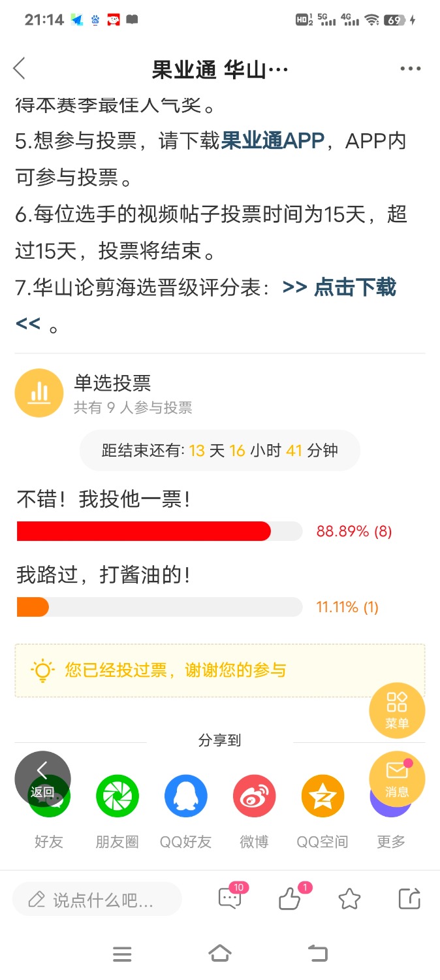Image resolution: width=440 pixels, height=980 pixels.
Task: Favorite the post with star icon
Action: (x=349, y=900)
